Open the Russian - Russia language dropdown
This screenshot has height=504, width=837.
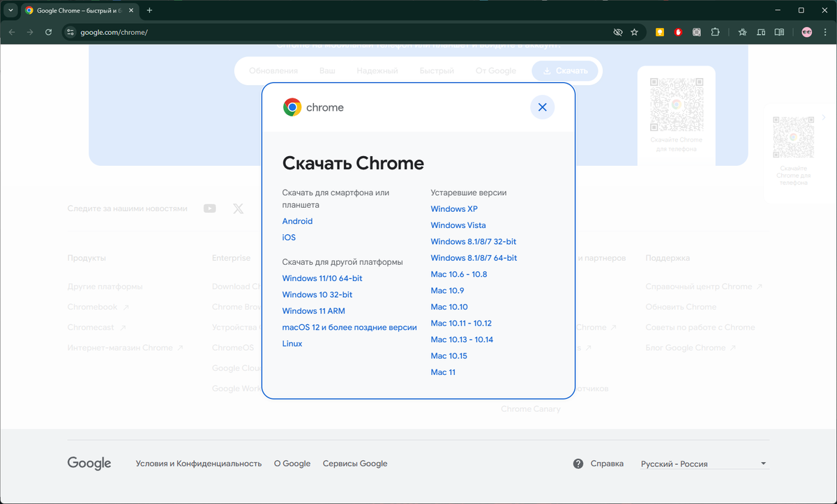tap(704, 464)
